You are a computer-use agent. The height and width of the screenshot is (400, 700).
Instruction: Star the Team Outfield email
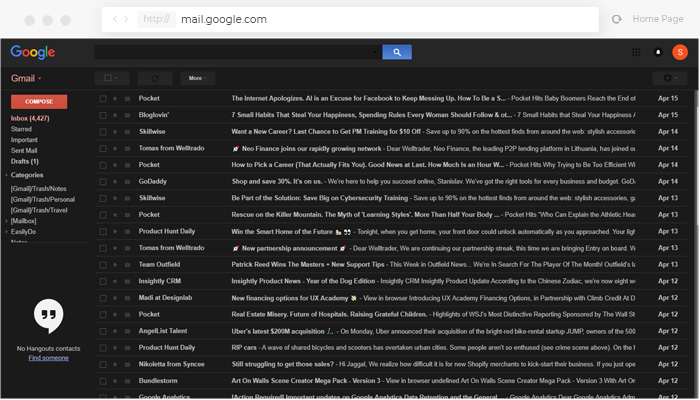[x=115, y=265]
